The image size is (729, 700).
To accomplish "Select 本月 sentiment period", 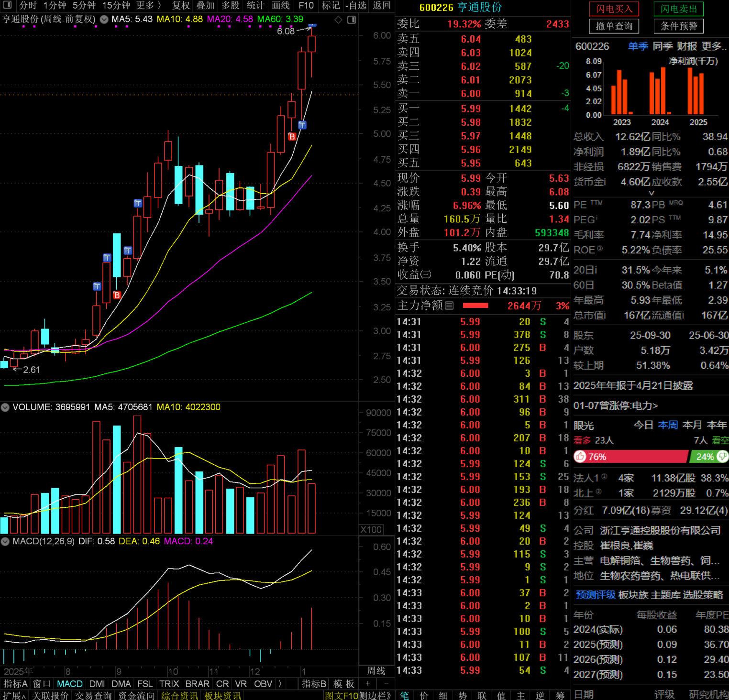I will pyautogui.click(x=692, y=425).
